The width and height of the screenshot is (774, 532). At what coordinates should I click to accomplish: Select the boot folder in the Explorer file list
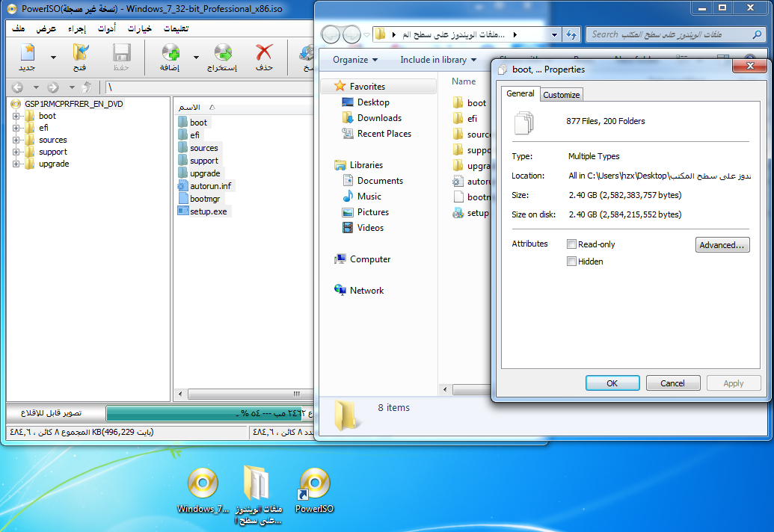470,103
